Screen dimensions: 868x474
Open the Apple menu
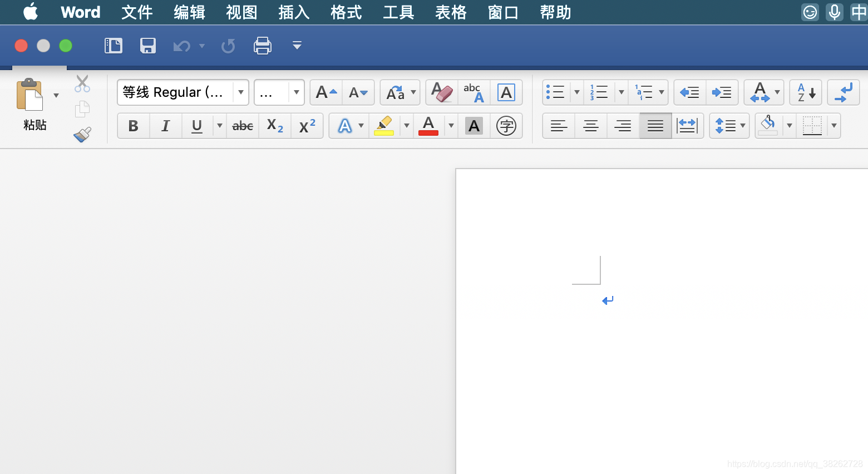31,12
